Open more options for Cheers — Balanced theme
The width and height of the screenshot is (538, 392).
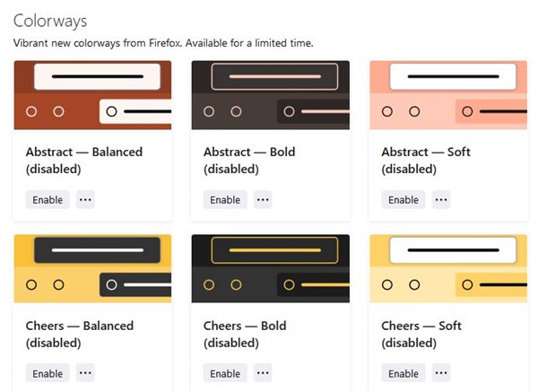pyautogui.click(x=85, y=373)
